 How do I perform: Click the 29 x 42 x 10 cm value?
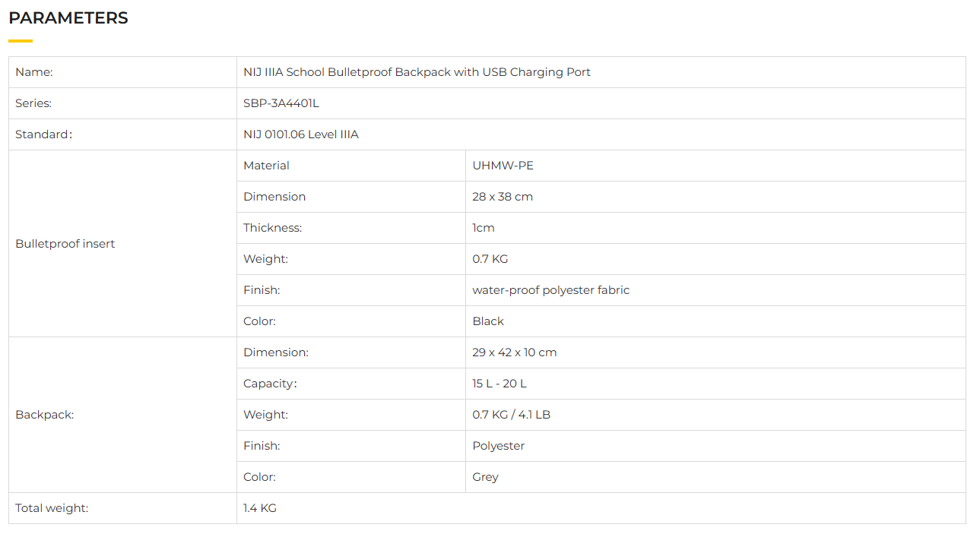pyautogui.click(x=515, y=352)
